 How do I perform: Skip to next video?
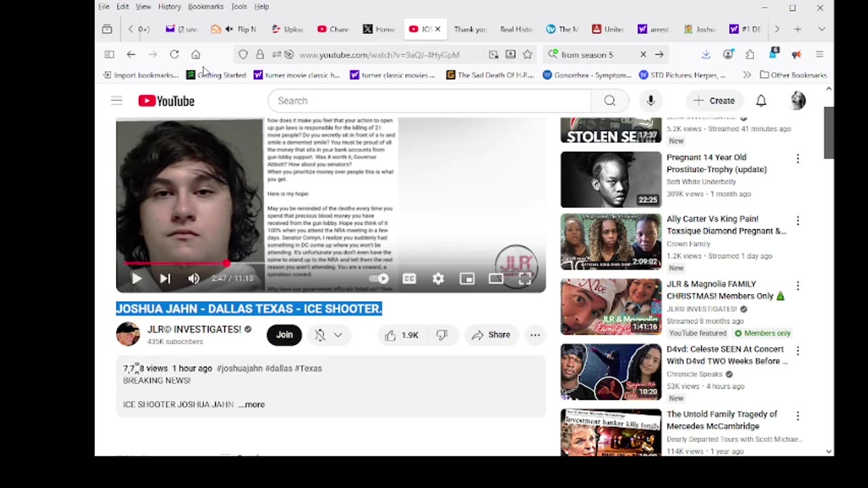point(165,279)
